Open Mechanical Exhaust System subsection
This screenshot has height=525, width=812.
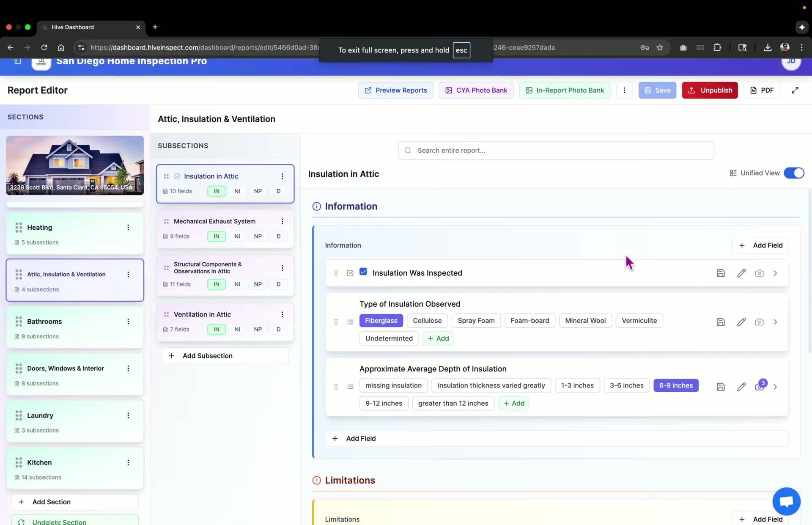click(225, 228)
